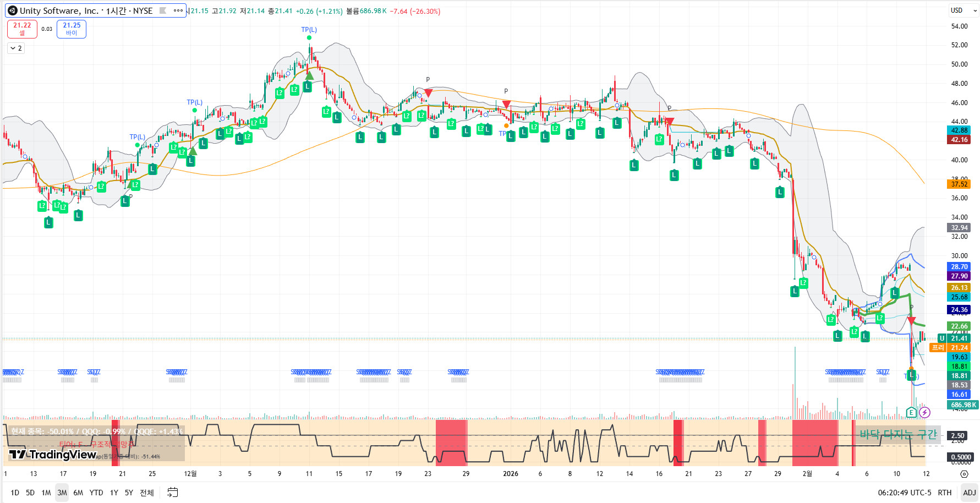Viewport: 980px width, 503px height.
Task: Toggle the RTH session setting
Action: [x=944, y=493]
